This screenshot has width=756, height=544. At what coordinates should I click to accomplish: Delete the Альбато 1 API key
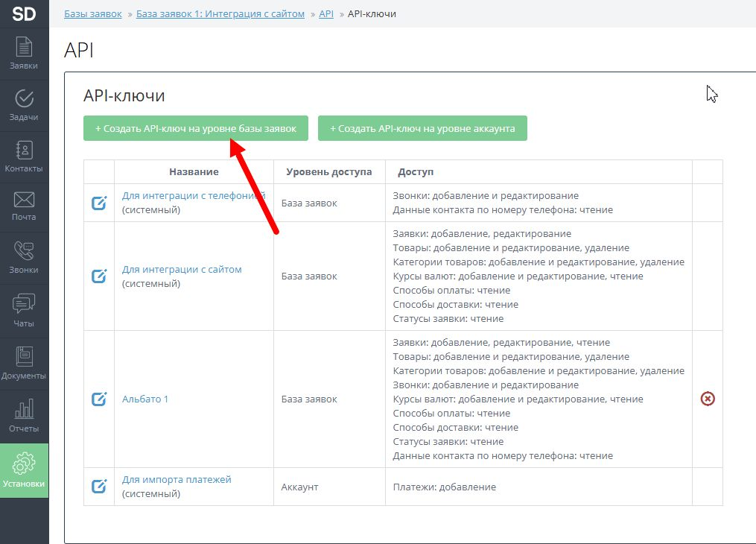[708, 399]
